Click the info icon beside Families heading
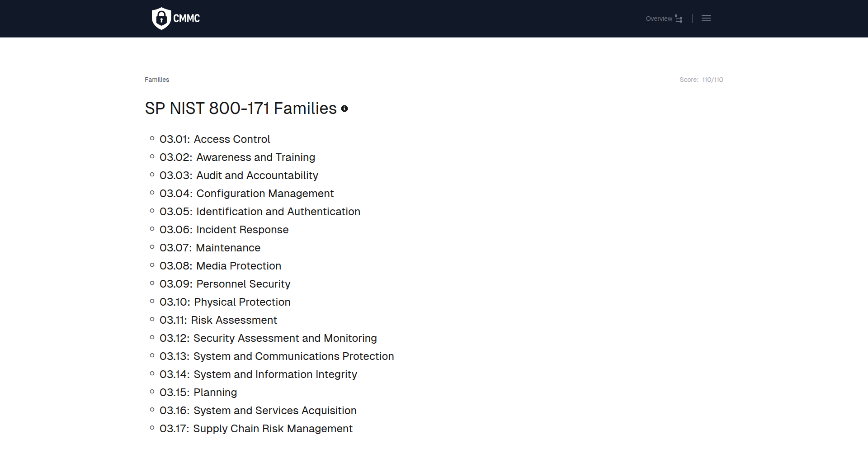The height and width of the screenshot is (449, 868). [344, 109]
